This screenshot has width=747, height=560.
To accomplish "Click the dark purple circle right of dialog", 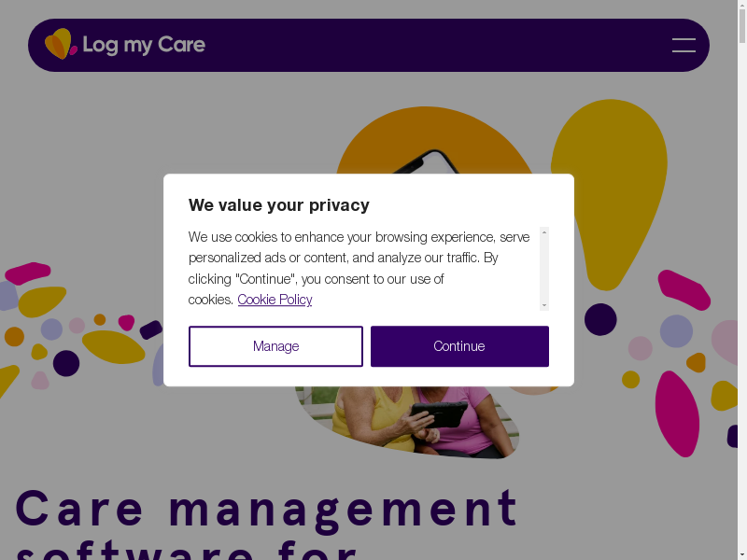I will 600,319.
